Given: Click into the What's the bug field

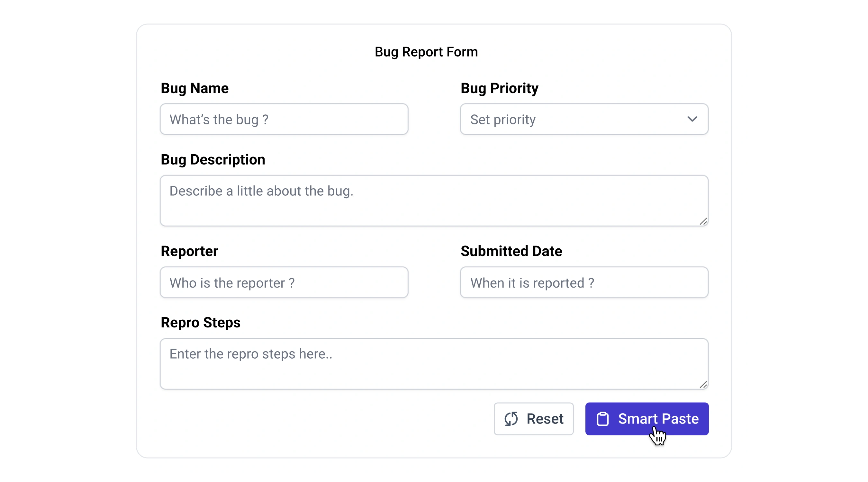Looking at the screenshot, I should [284, 119].
